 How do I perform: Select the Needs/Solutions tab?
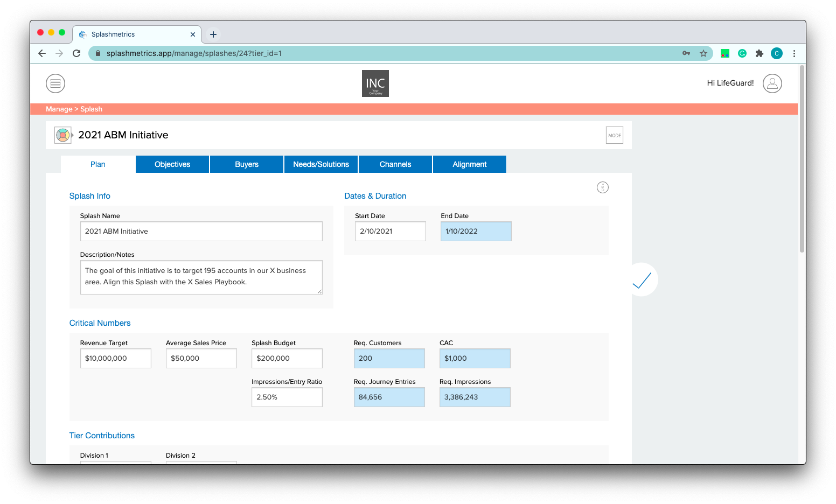coord(321,164)
